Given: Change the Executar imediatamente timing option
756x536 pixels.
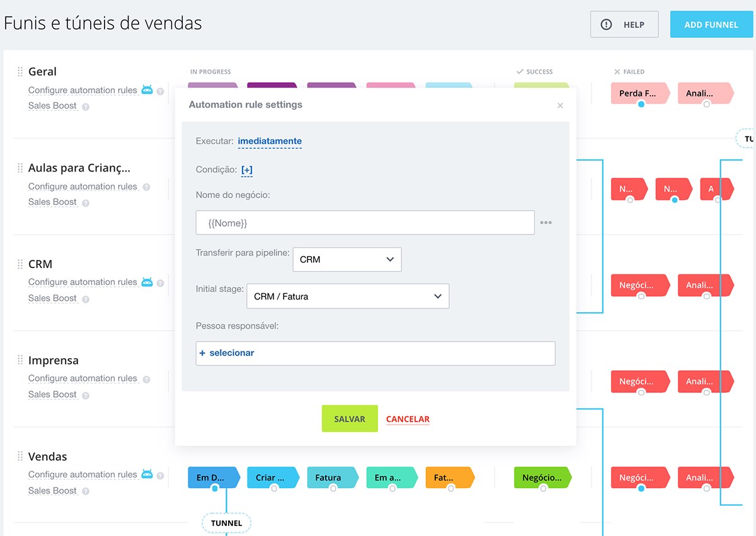Looking at the screenshot, I should pos(270,141).
